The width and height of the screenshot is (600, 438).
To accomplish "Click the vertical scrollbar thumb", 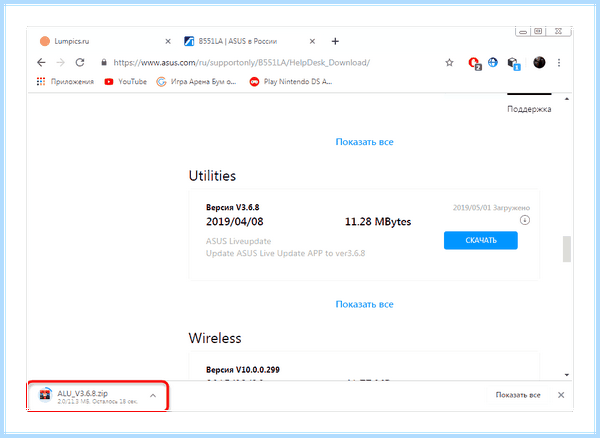I will pos(567,249).
